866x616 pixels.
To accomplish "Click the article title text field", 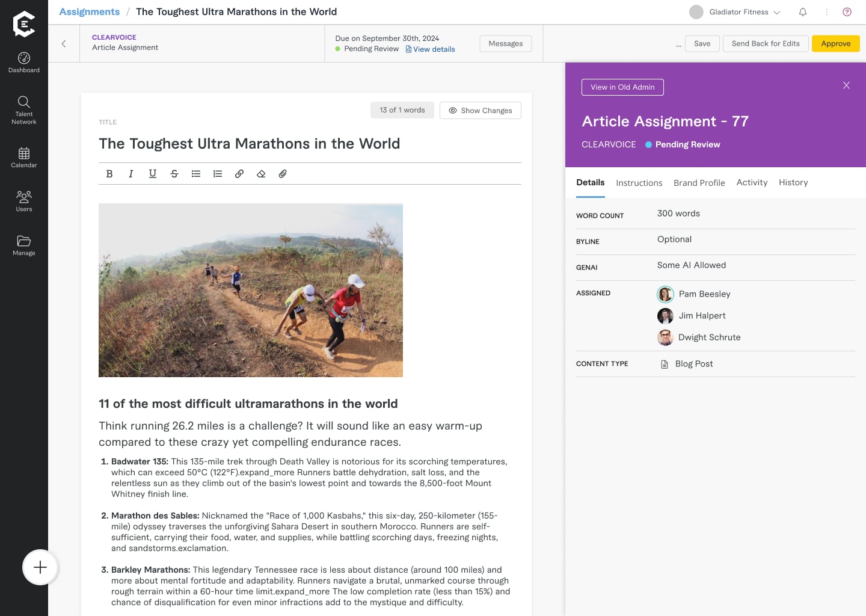I will pos(249,144).
